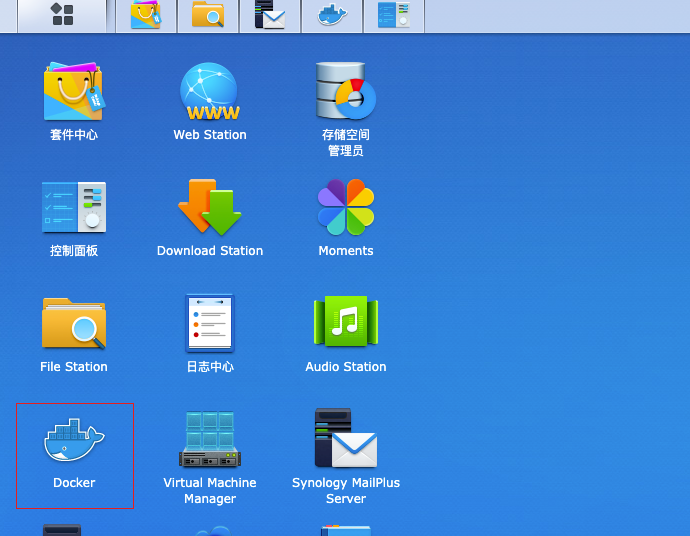Switch to Control Panel in the taskbar
This screenshot has height=536, width=690.
(x=394, y=15)
